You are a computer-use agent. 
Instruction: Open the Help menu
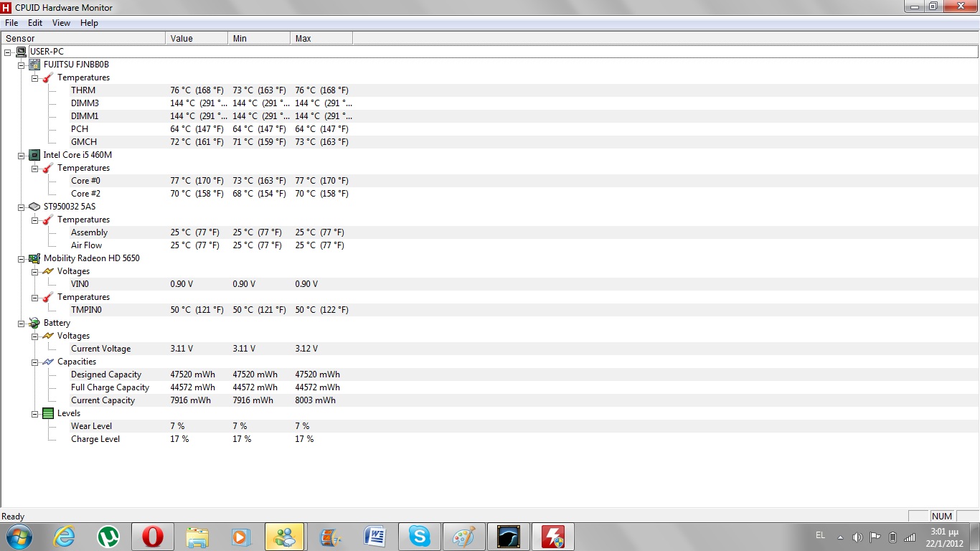(x=89, y=23)
